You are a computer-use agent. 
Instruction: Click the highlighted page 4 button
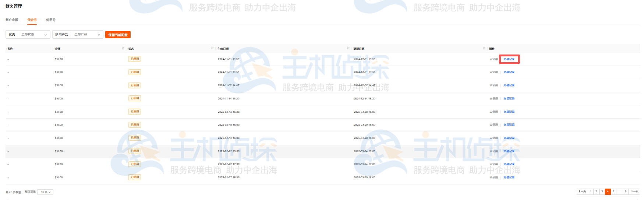pos(608,192)
